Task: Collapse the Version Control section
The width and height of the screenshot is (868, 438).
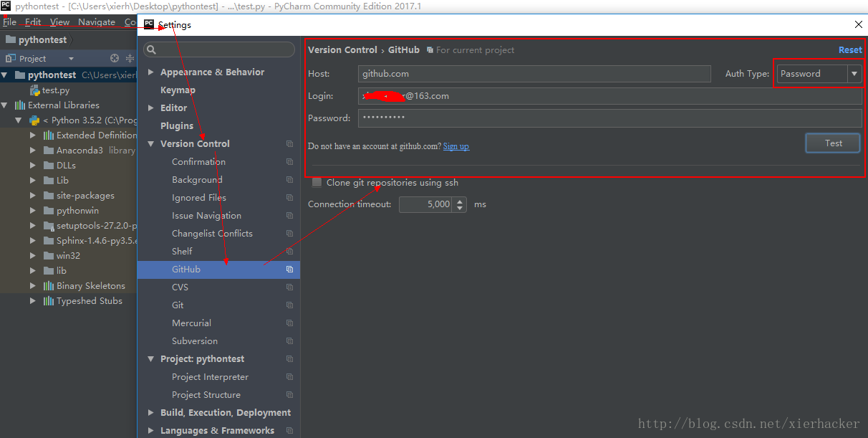Action: [150, 144]
